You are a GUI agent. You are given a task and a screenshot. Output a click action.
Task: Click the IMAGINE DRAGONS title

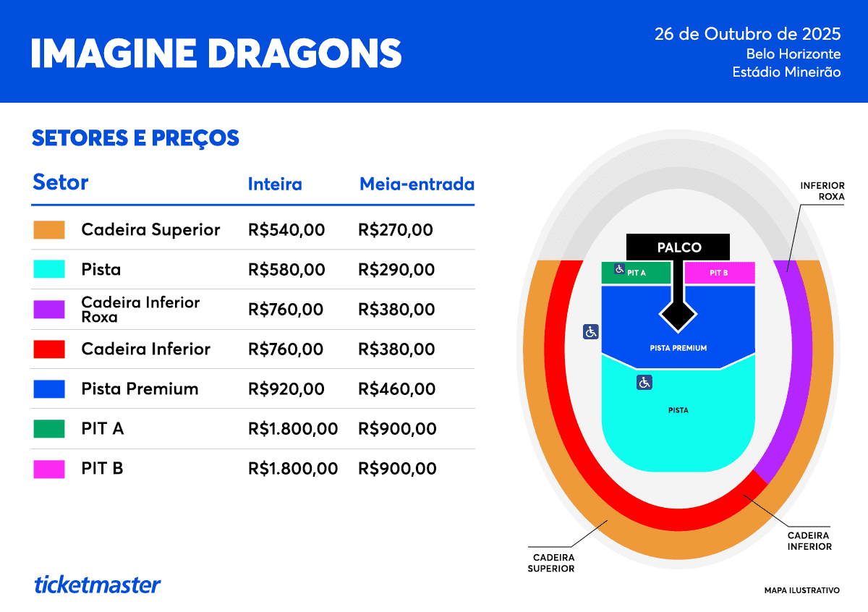pos(216,52)
